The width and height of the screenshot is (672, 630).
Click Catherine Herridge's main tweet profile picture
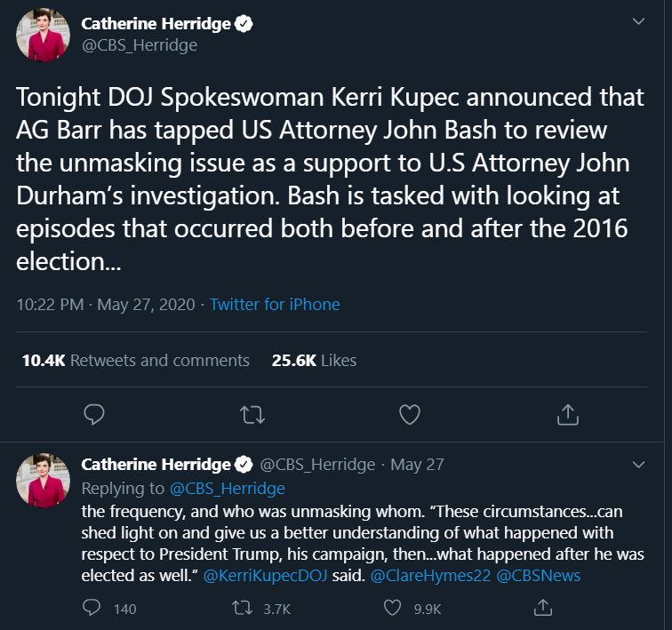pyautogui.click(x=42, y=35)
